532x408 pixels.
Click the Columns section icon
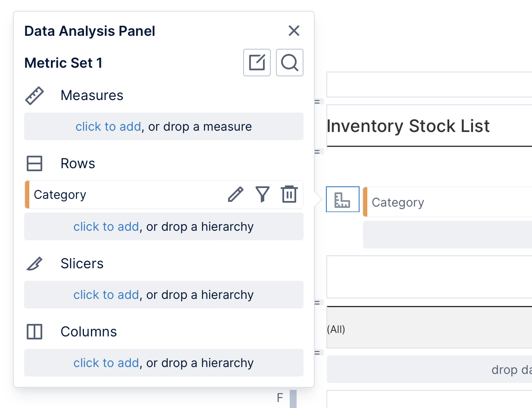[x=34, y=332]
